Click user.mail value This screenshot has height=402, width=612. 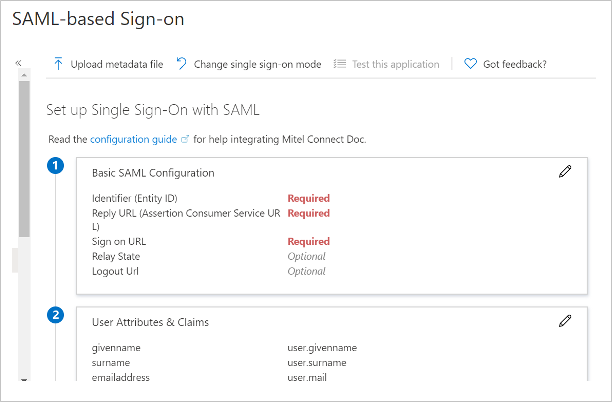(x=307, y=377)
